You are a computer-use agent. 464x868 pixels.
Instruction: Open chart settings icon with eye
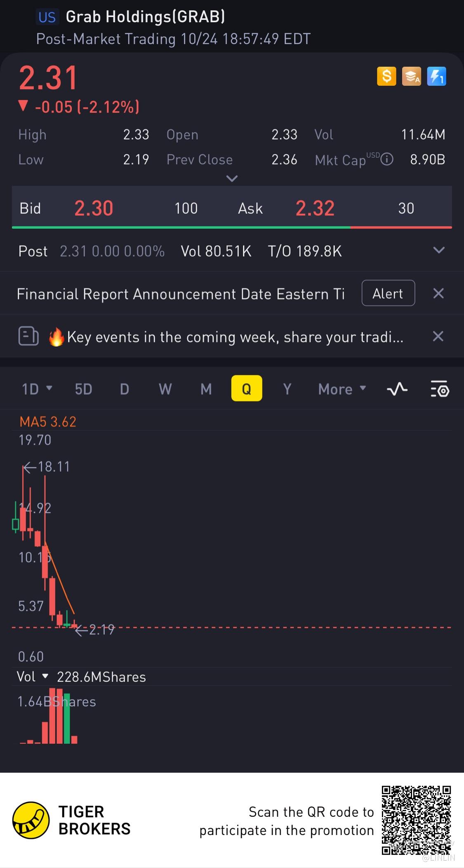point(440,389)
